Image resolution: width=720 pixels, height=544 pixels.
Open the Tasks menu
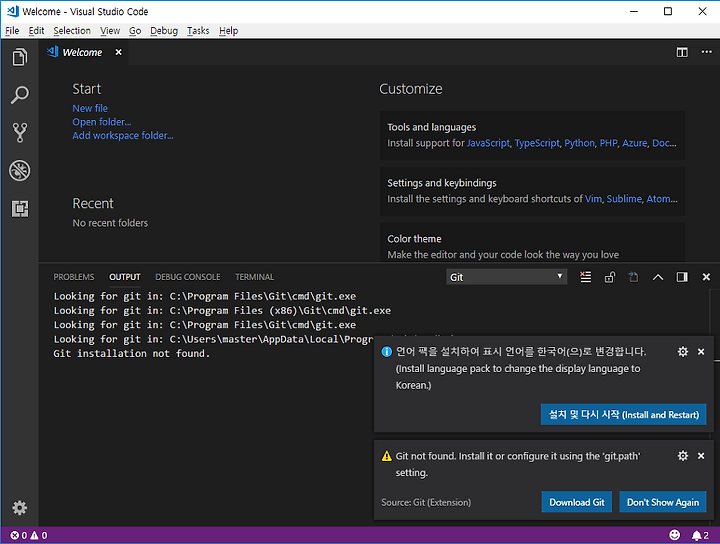point(198,31)
